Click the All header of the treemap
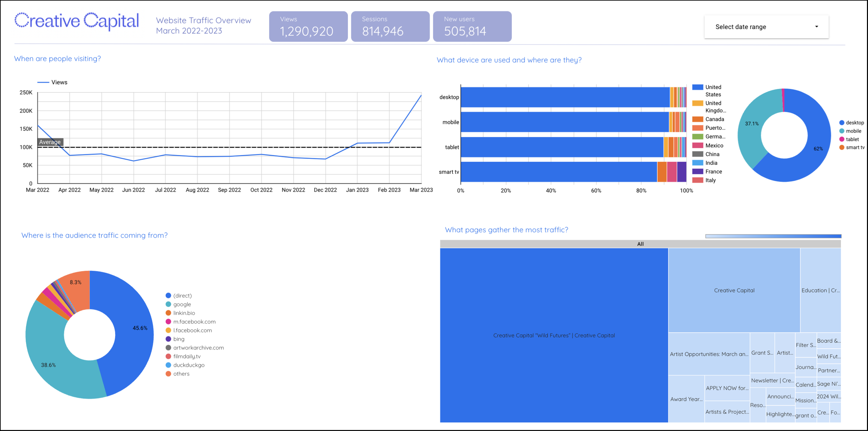This screenshot has width=868, height=431. (640, 244)
